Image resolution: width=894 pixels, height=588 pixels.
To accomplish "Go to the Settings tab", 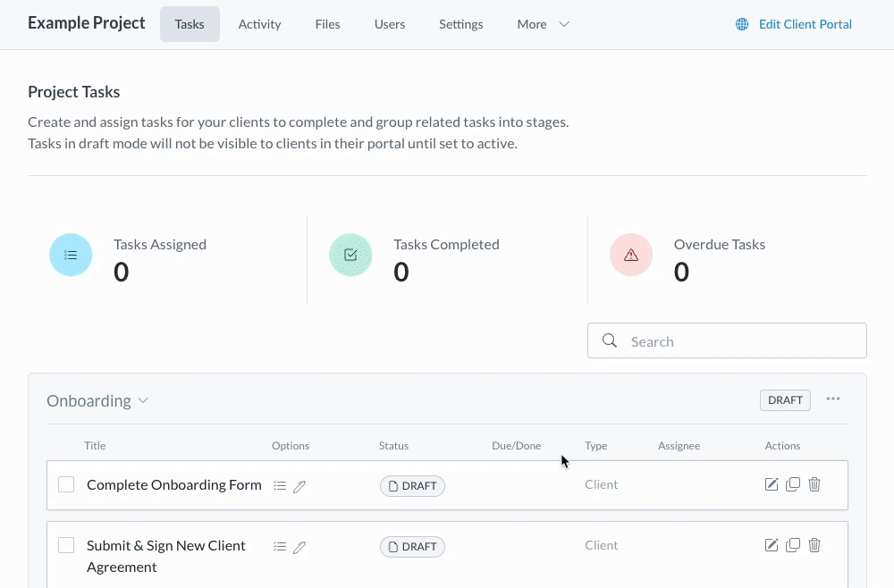I will point(460,24).
